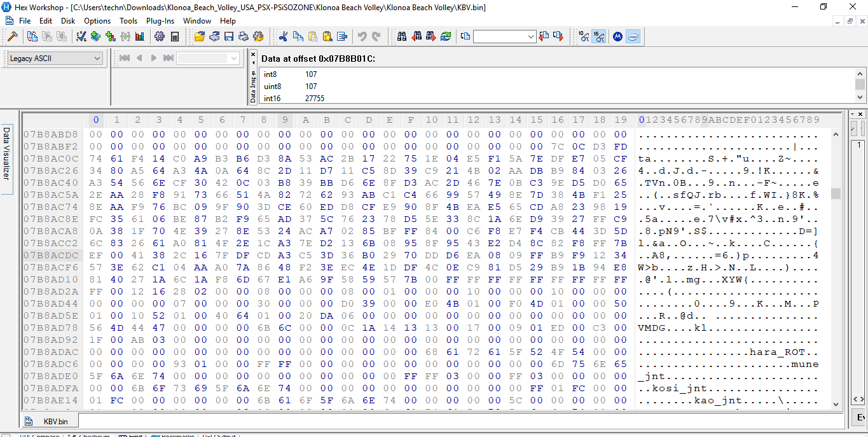Open the character distribution bar chart icon
Viewport: 868px width, 437px height.
tap(139, 36)
